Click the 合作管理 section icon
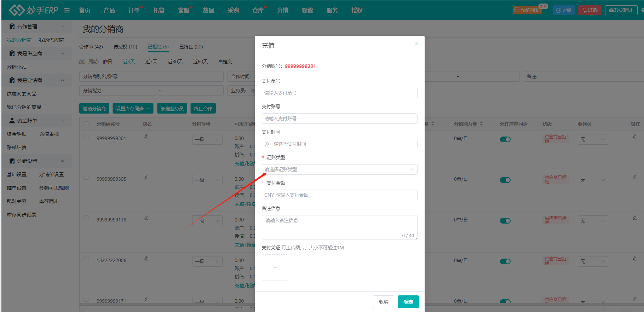Screen dimensions: 644x312 tap(12, 27)
